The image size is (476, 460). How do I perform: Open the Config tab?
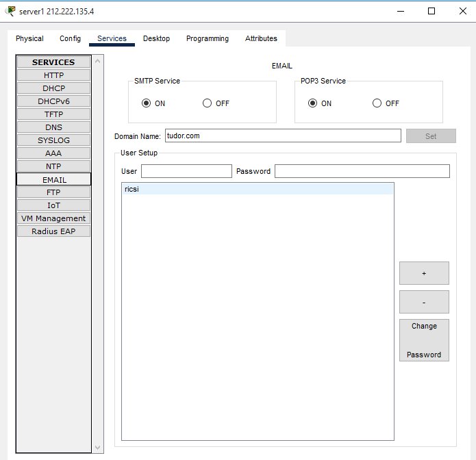click(x=70, y=38)
